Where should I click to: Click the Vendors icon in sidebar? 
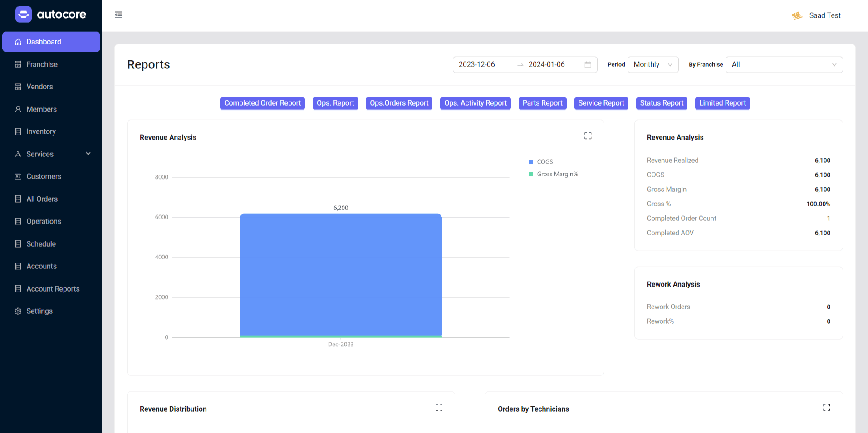[x=18, y=87]
